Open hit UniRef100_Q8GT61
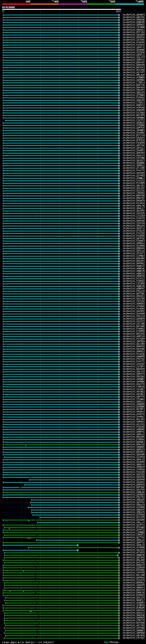The width and height of the screenshot is (146, 644). pos(133,17)
